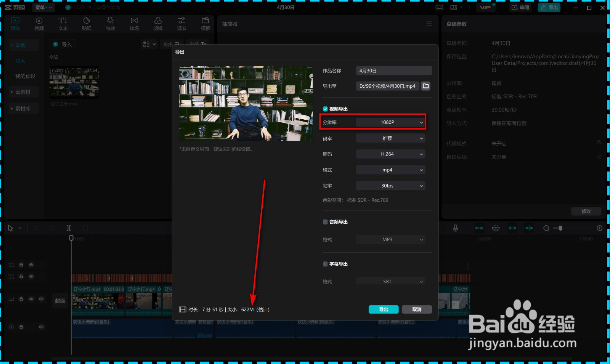Image resolution: width=610 pixels, height=364 pixels.
Task: Click the export dialog cover preview
Action: pyautogui.click(x=246, y=104)
